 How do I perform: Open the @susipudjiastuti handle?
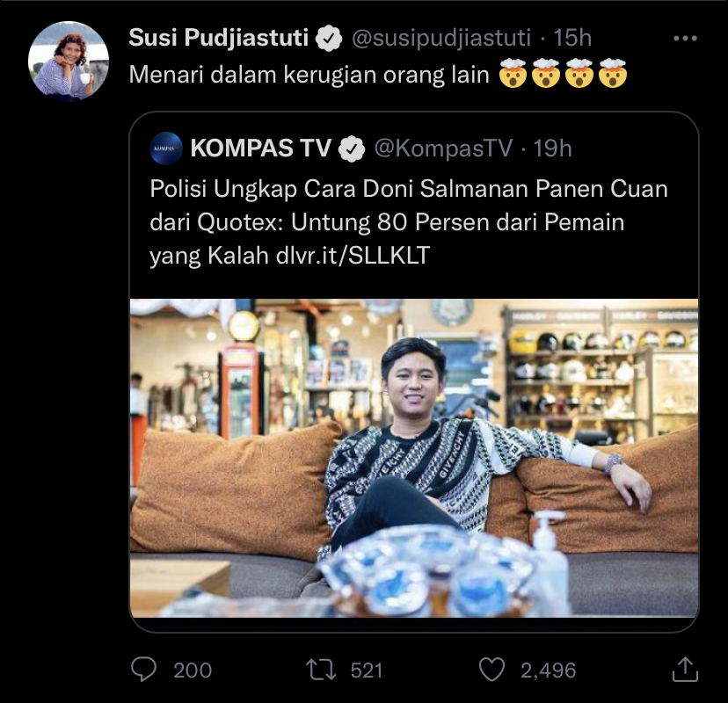tap(441, 39)
